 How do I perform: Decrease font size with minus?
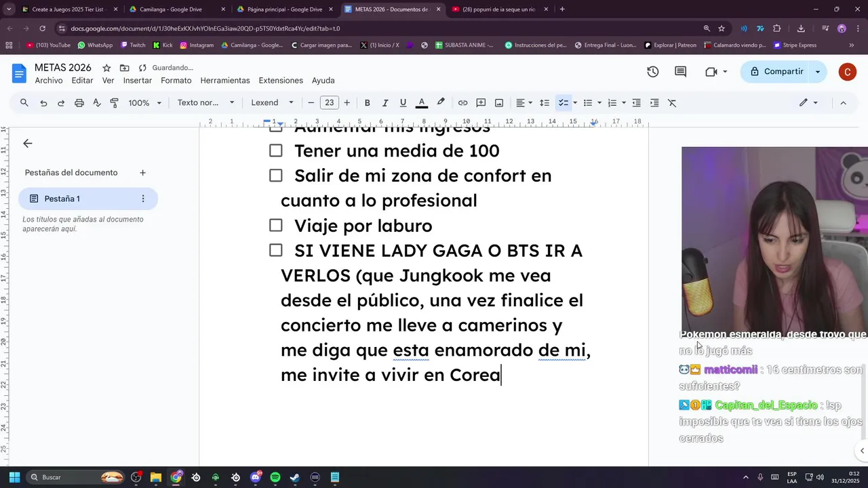tap(311, 103)
